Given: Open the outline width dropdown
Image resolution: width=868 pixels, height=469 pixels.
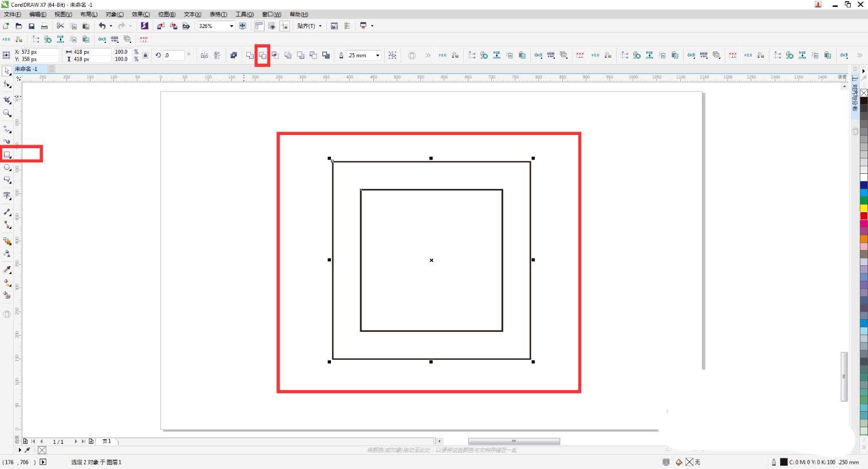Looking at the screenshot, I should click(x=377, y=55).
